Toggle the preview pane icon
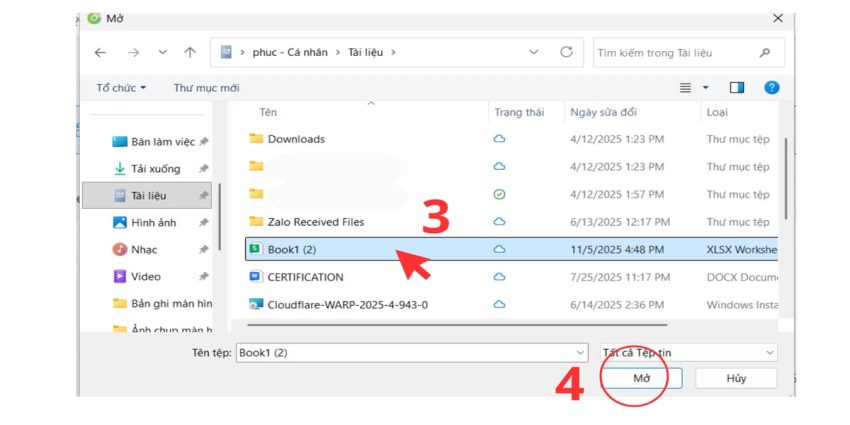850x425 pixels. [737, 88]
